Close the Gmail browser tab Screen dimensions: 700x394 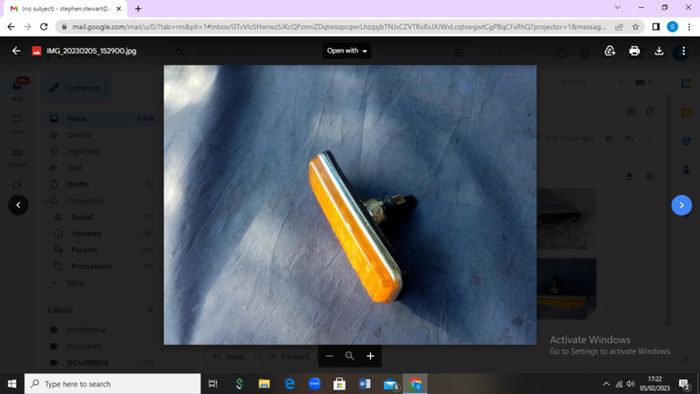[x=119, y=8]
